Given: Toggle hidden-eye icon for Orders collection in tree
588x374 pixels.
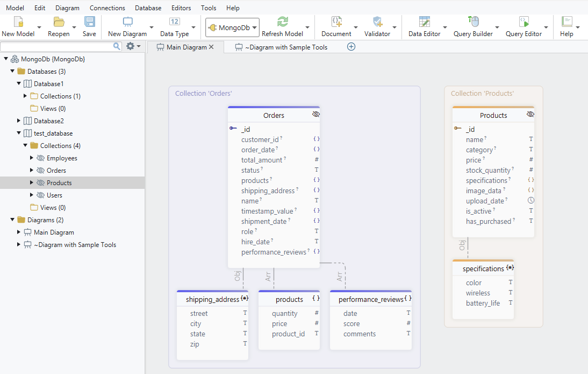Looking at the screenshot, I should (40, 171).
